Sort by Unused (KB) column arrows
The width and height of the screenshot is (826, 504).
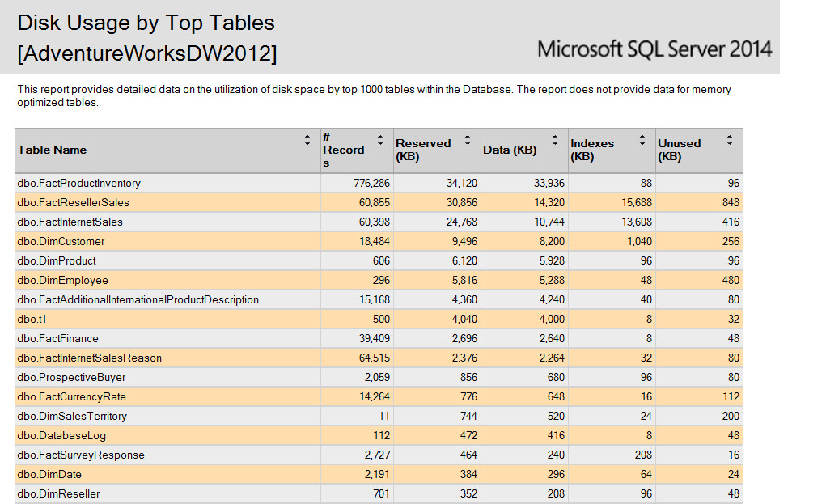[x=730, y=140]
